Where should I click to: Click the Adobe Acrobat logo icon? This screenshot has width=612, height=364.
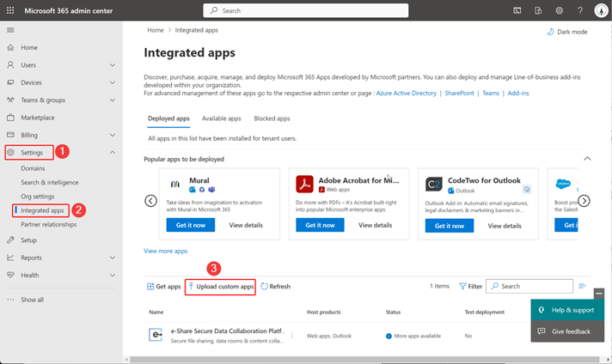pyautogui.click(x=304, y=184)
